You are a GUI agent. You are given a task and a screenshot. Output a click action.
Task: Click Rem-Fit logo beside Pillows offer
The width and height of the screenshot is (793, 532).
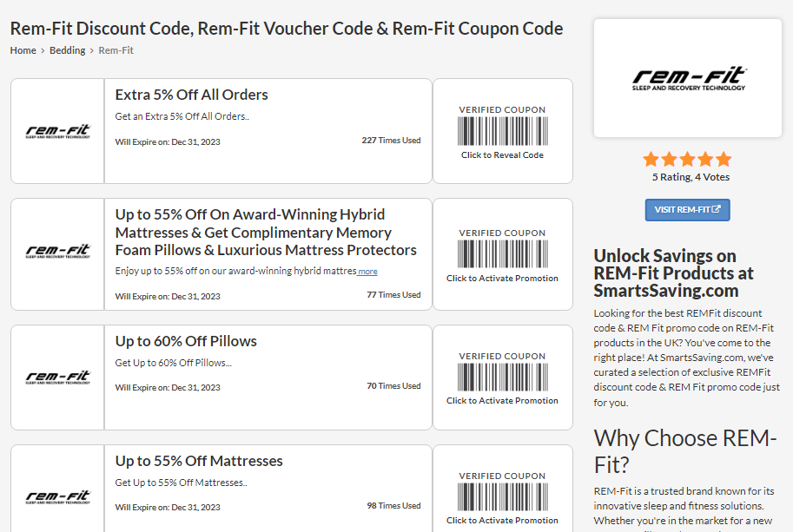coord(57,378)
